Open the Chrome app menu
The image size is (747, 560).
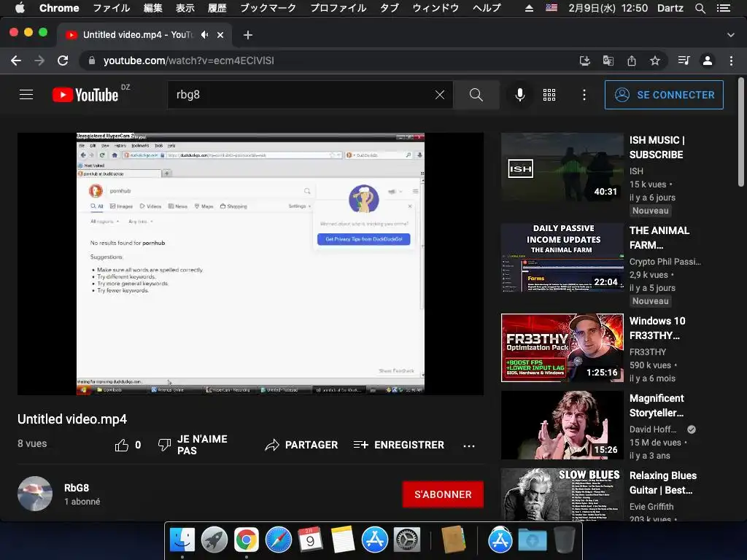(x=59, y=8)
